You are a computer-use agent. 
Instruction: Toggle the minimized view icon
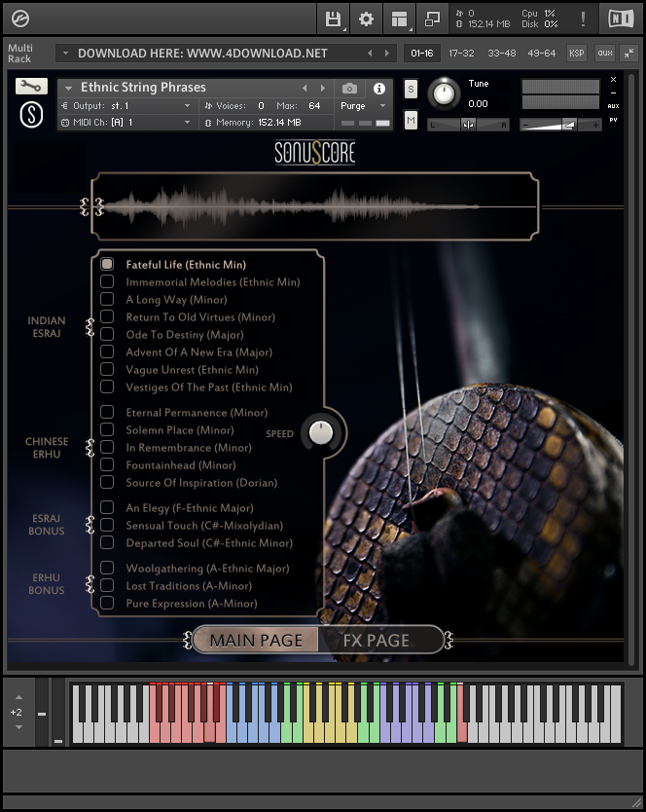(x=432, y=19)
